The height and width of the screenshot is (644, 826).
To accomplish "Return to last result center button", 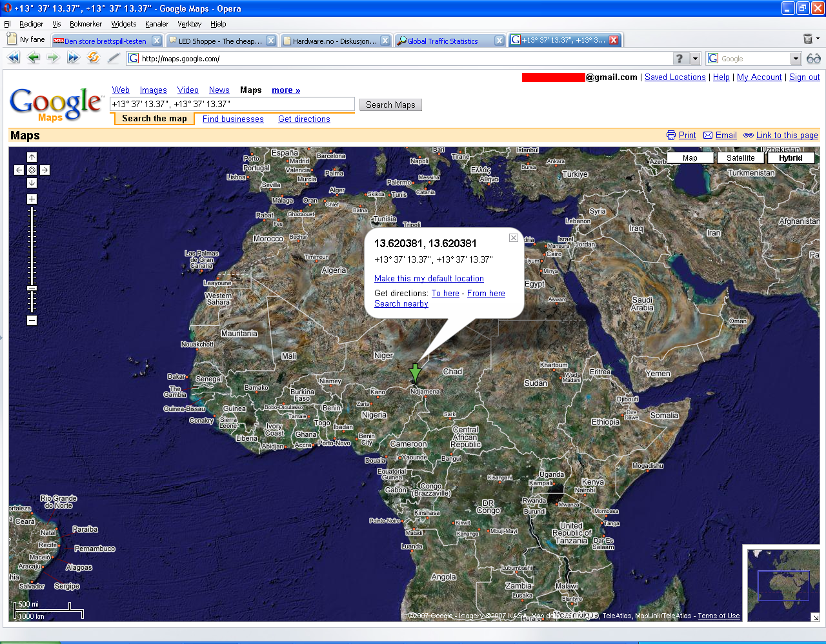I will click(32, 170).
